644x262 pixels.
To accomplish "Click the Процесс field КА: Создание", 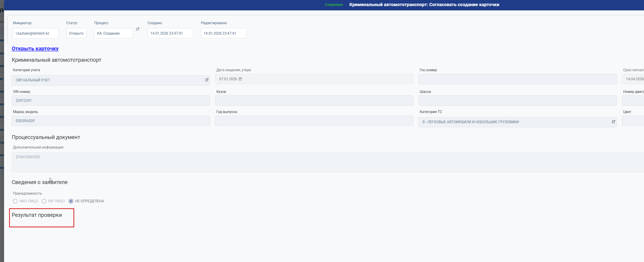I will point(113,33).
